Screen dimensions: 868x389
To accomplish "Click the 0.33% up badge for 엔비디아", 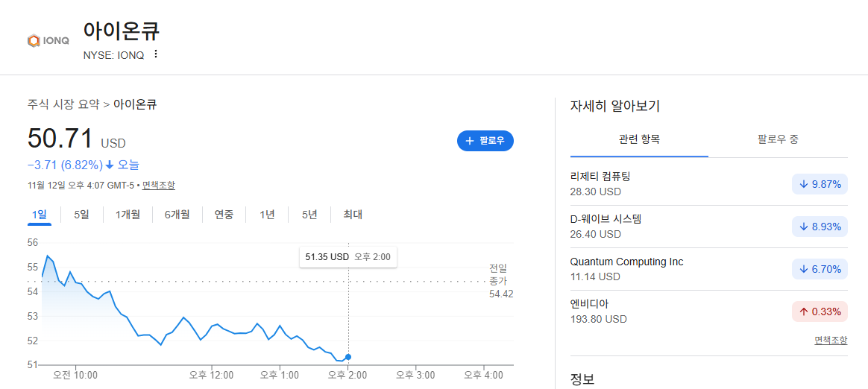I will click(x=820, y=311).
